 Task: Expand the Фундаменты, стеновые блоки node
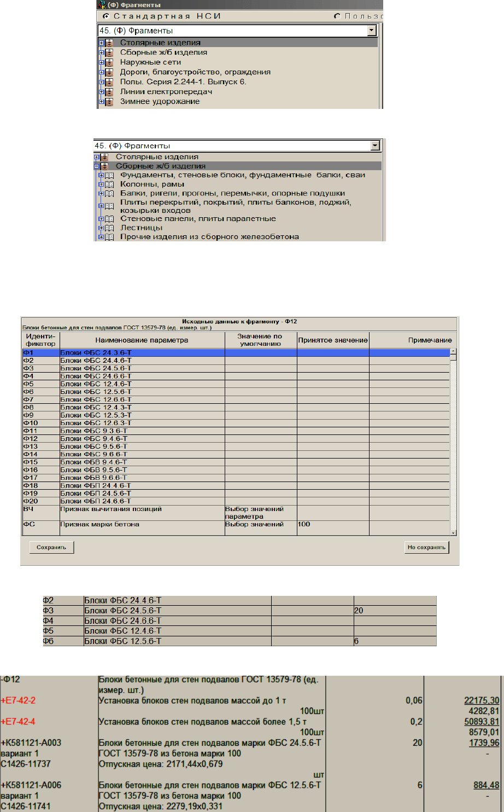click(101, 176)
